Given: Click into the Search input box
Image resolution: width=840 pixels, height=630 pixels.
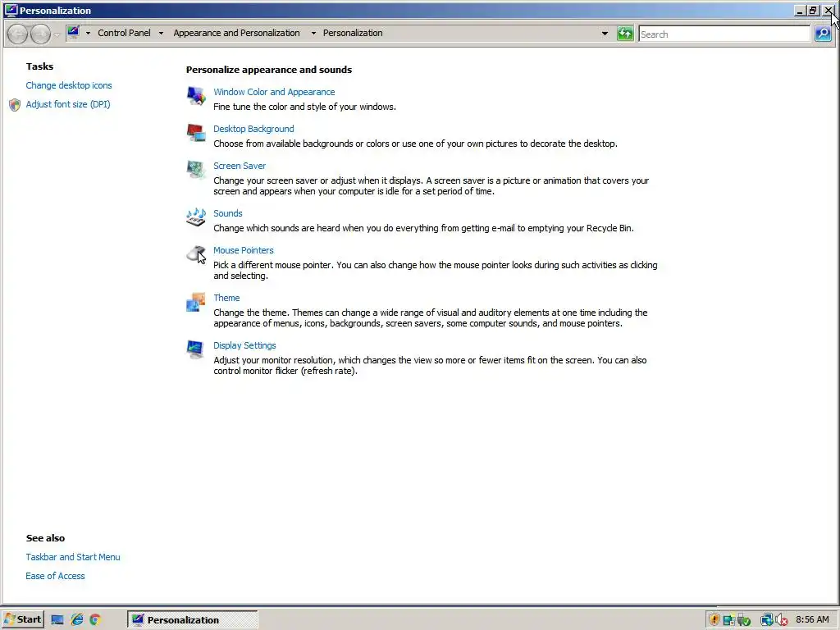Looking at the screenshot, I should click(x=724, y=34).
